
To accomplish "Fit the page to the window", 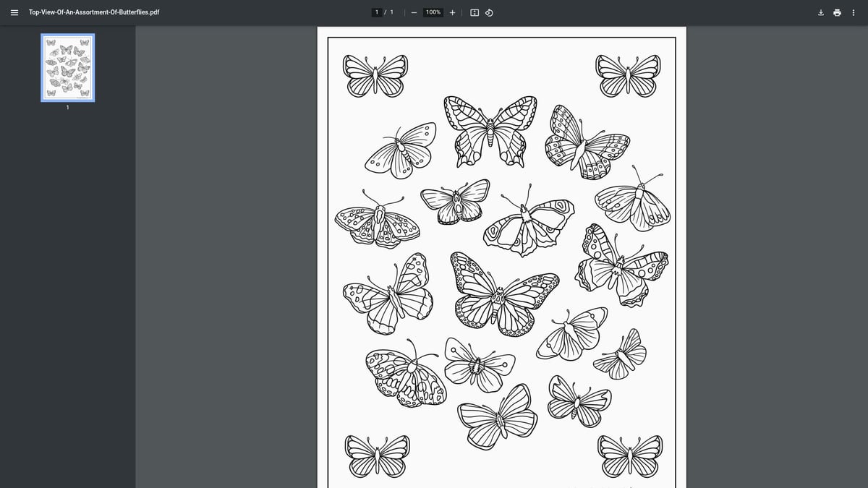I will tap(474, 12).
